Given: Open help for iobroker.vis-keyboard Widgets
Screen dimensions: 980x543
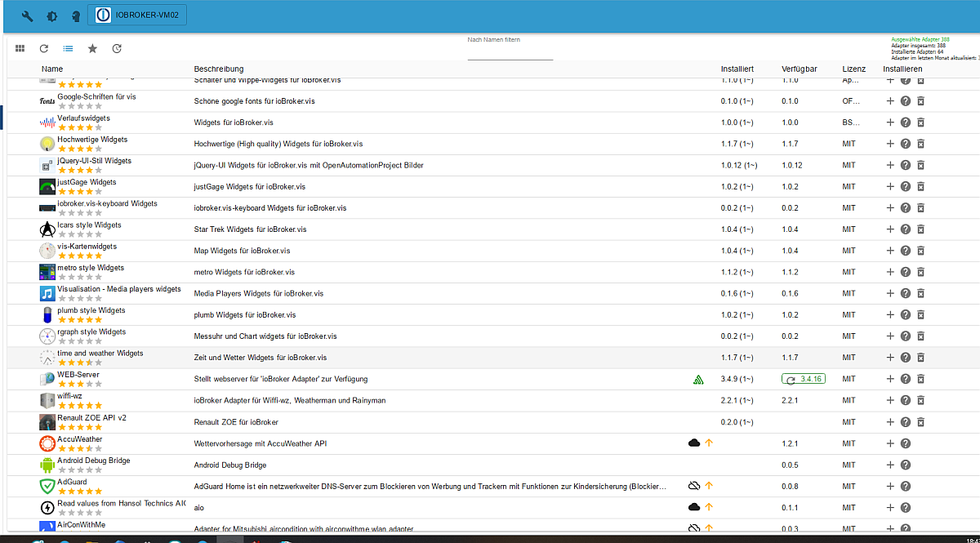Looking at the screenshot, I should pyautogui.click(x=906, y=207).
